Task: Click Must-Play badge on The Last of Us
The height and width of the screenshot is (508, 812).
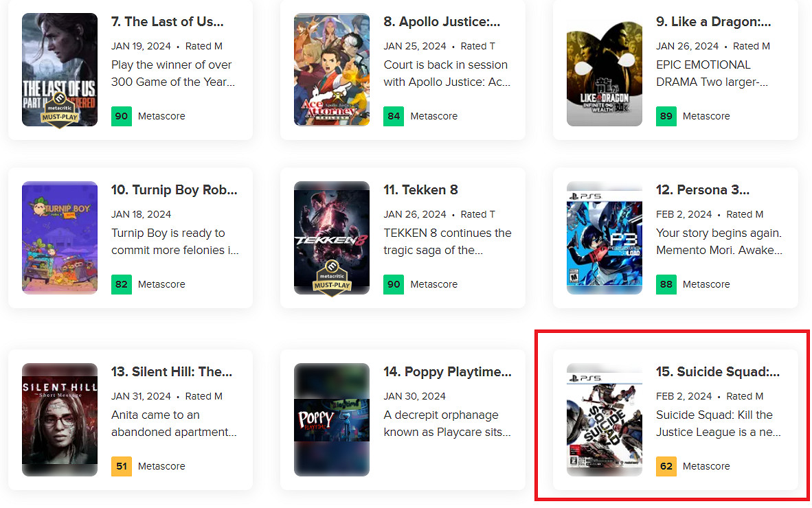Action: pyautogui.click(x=59, y=110)
